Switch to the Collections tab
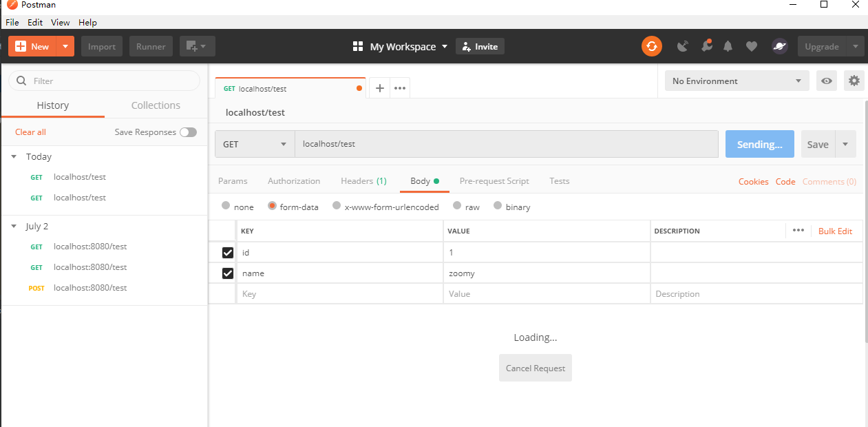This screenshot has height=427, width=868. pyautogui.click(x=156, y=105)
